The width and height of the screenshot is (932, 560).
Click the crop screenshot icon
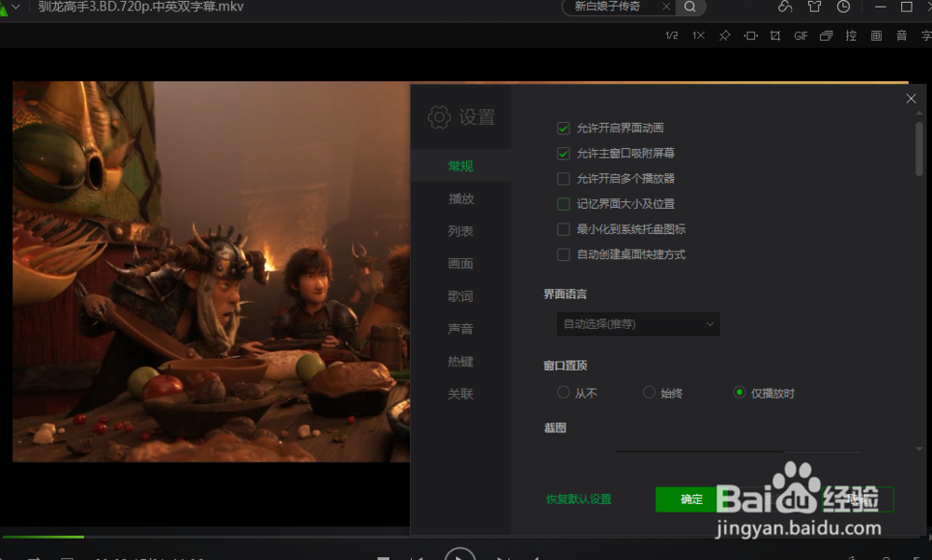[x=775, y=35]
